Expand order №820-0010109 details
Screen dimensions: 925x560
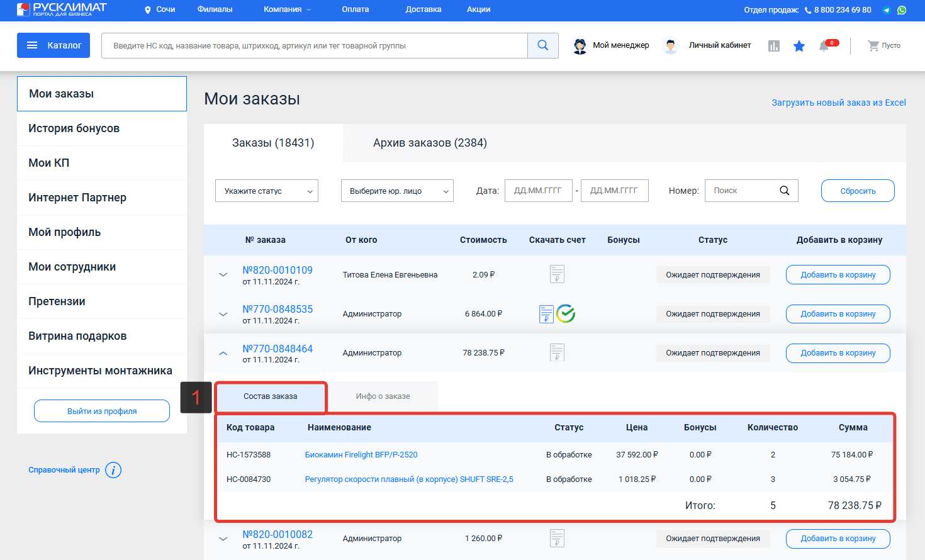[x=223, y=275]
